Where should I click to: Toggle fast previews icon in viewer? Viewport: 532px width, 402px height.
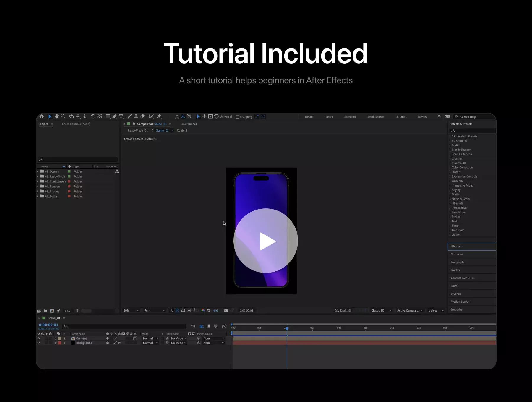(x=171, y=310)
